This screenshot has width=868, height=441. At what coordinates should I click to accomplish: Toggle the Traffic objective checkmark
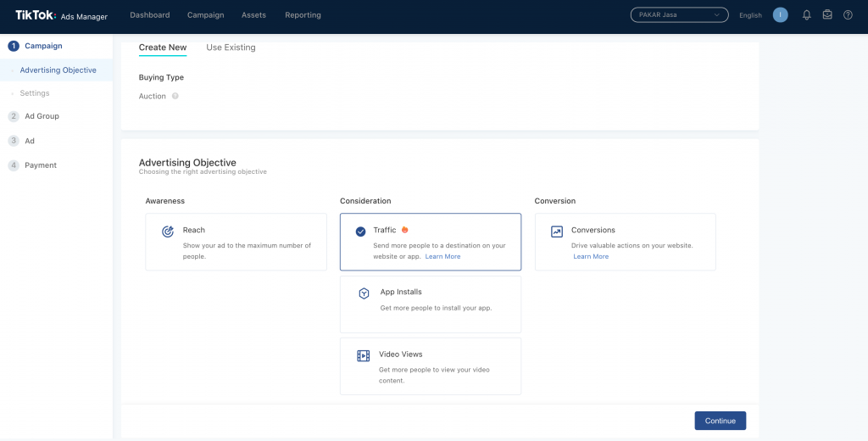pyautogui.click(x=360, y=232)
